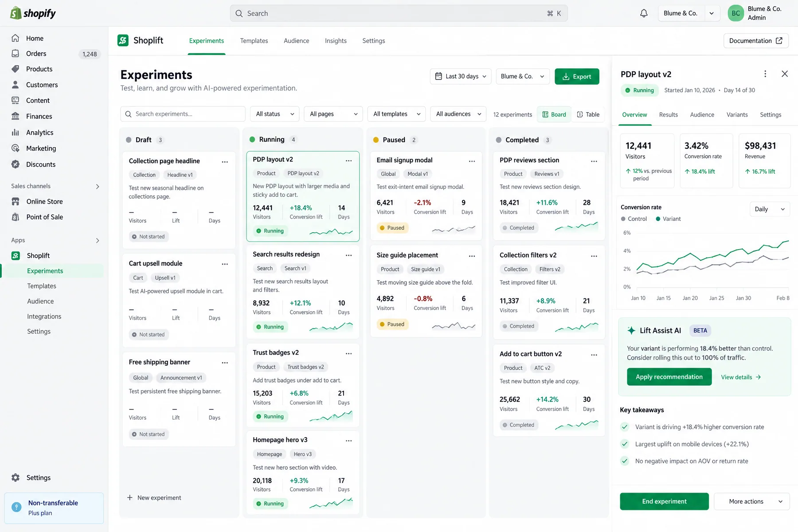Click the Products tag icon
798x532 pixels.
tap(16, 69)
